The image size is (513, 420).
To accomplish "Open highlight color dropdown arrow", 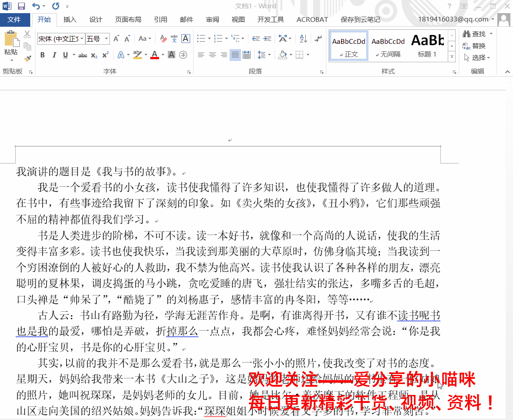I will (x=146, y=55).
